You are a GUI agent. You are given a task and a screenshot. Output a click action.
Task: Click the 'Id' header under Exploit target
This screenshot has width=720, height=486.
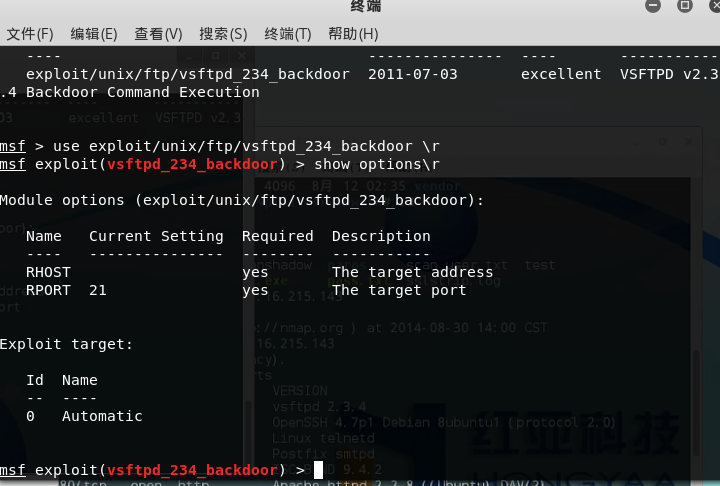(x=35, y=380)
